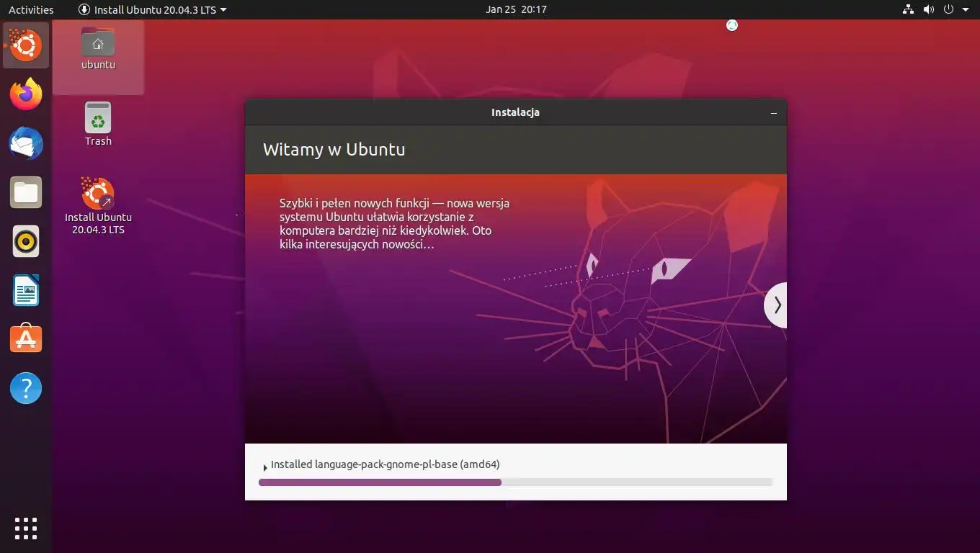
Task: Advance to next installer slide arrow
Action: (x=776, y=305)
